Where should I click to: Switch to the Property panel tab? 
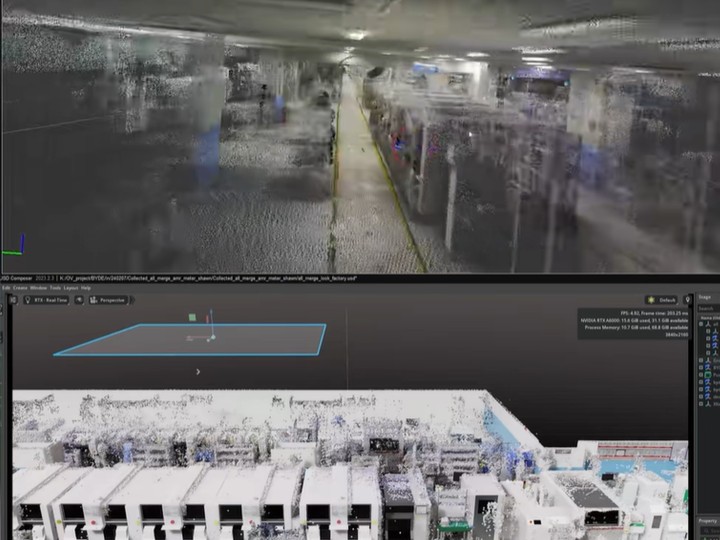pos(708,521)
